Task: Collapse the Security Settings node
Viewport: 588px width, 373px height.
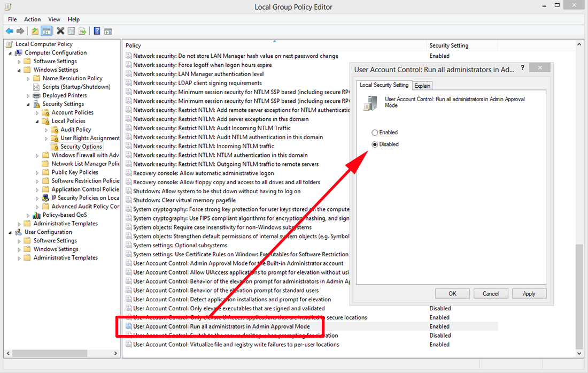Action: 28,104
